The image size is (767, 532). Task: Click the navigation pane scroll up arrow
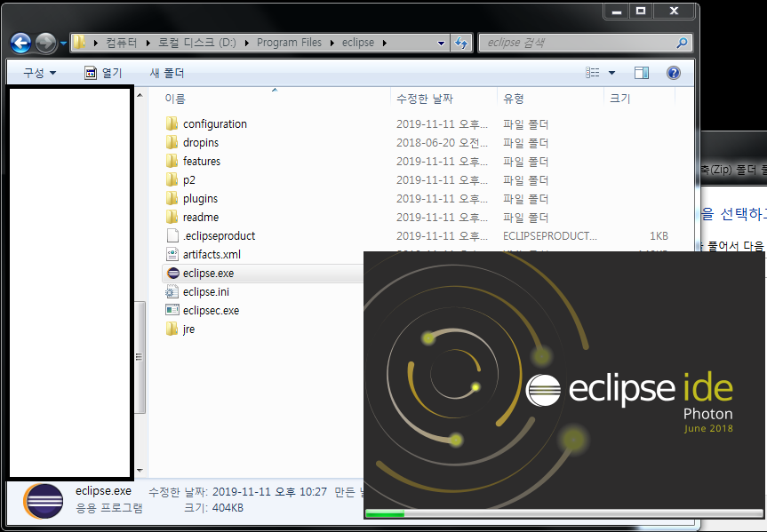140,95
